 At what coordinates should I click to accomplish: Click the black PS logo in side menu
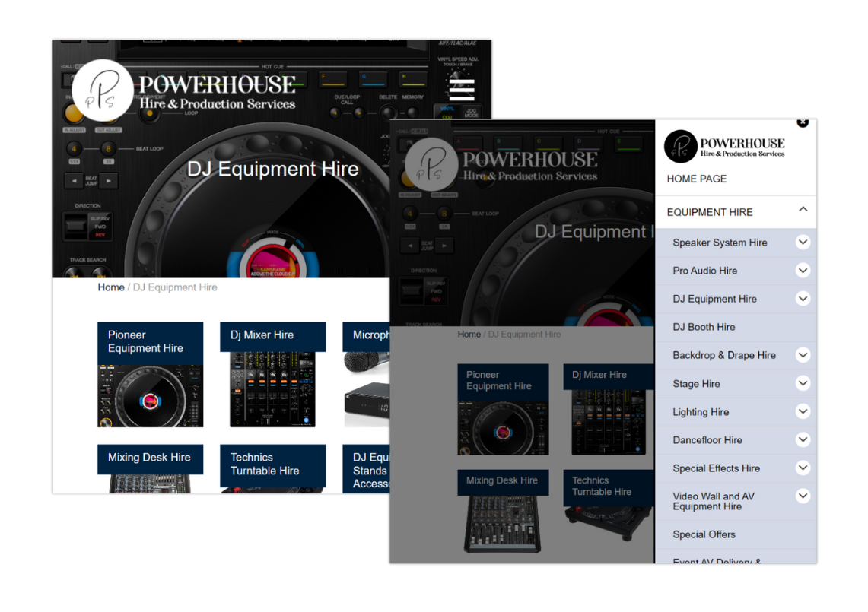[x=680, y=147]
